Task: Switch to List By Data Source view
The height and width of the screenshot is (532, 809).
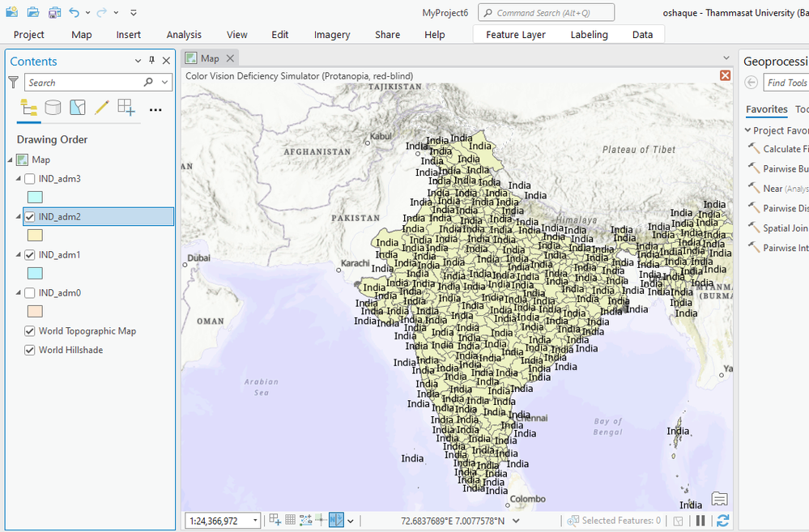Action: [53, 108]
